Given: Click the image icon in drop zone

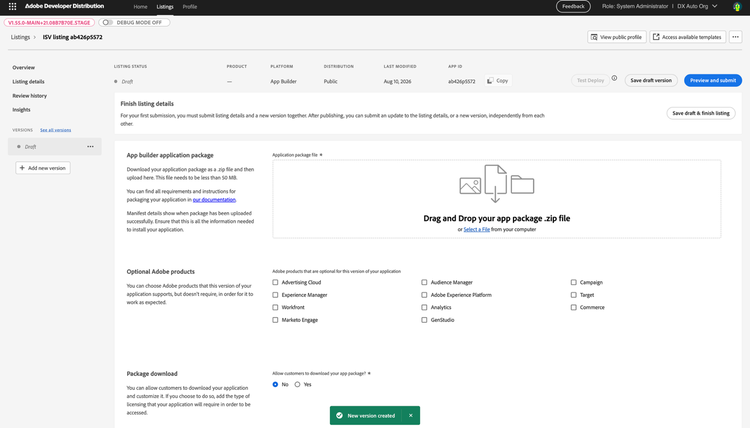Looking at the screenshot, I should [470, 186].
